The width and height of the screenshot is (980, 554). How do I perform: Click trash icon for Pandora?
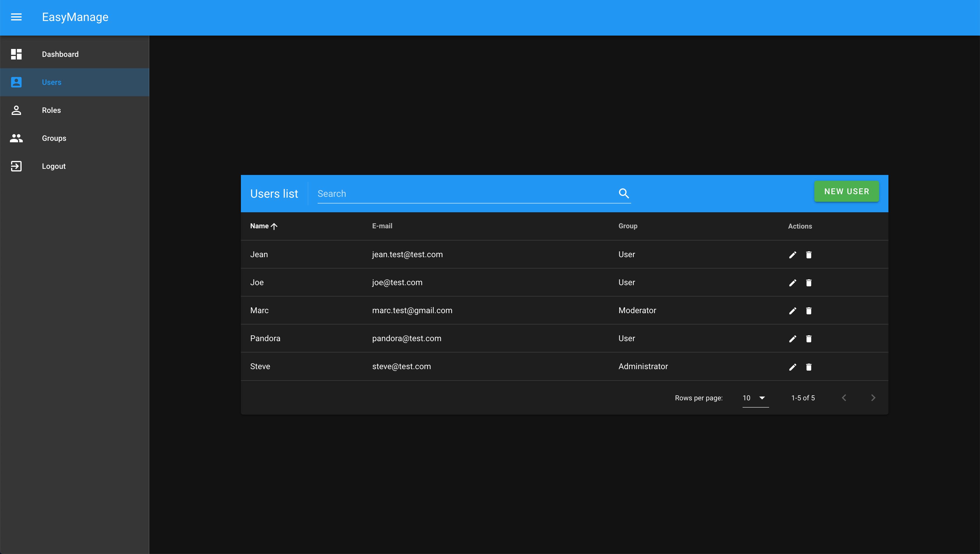[x=809, y=339]
